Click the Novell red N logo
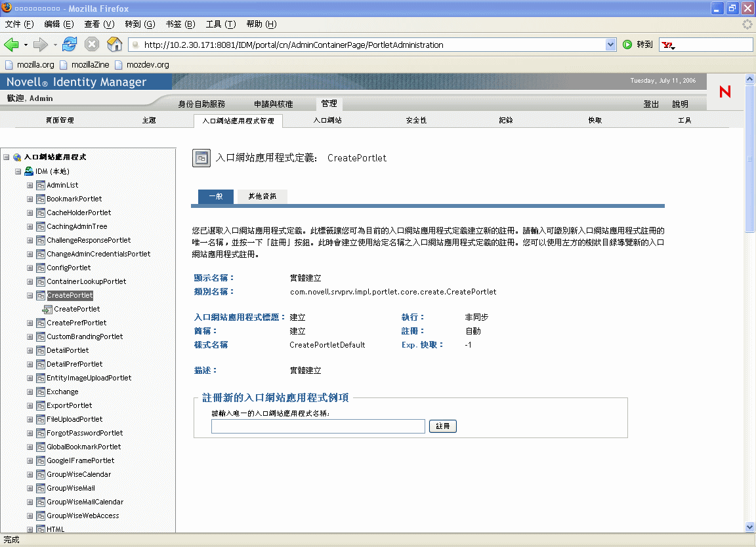Viewport: 756px width, 547px height. point(725,92)
